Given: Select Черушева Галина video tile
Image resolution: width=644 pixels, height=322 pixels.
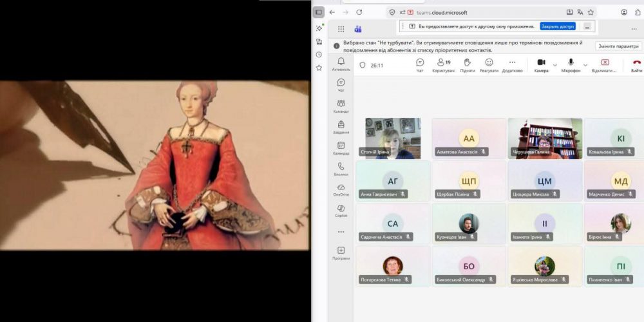Looking at the screenshot, I should [x=545, y=138].
